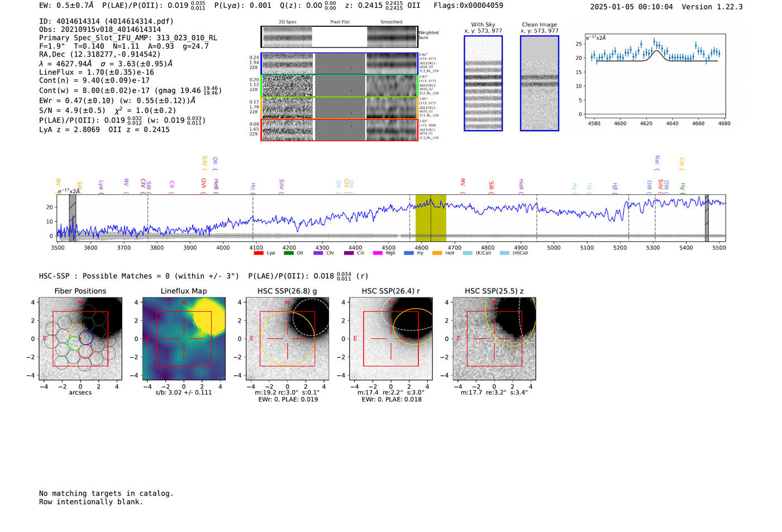Click the gray hatched band near 5460Å
Viewport: 782px width, 532px height.
point(707,218)
